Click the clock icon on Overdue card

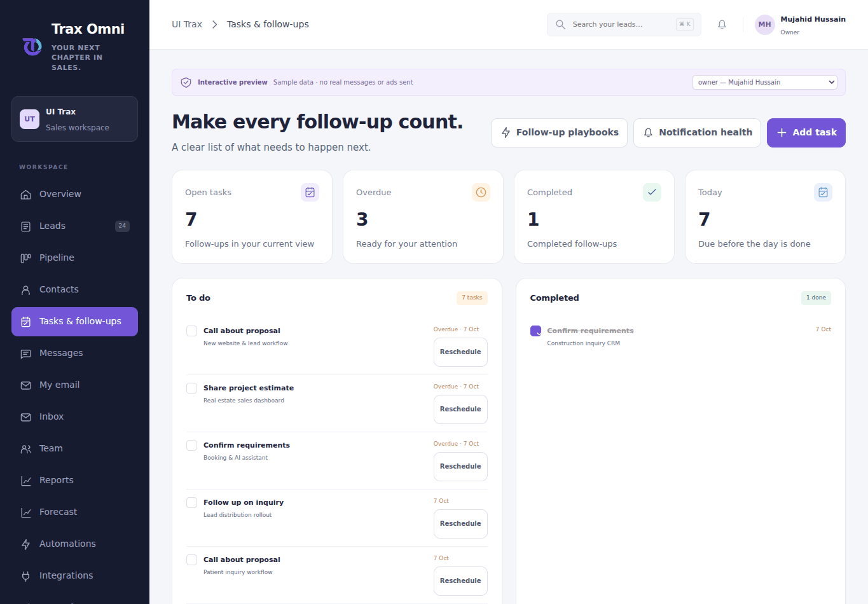[x=481, y=192]
